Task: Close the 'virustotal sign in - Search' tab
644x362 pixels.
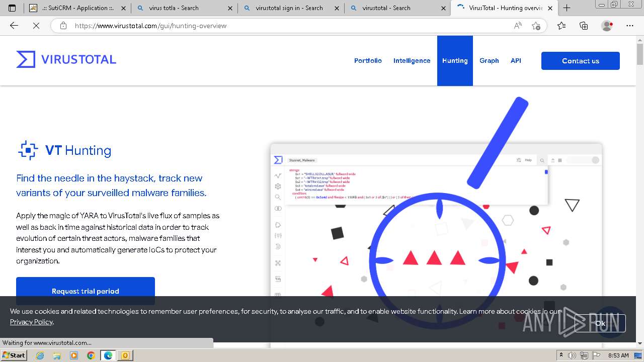Action: click(x=337, y=8)
